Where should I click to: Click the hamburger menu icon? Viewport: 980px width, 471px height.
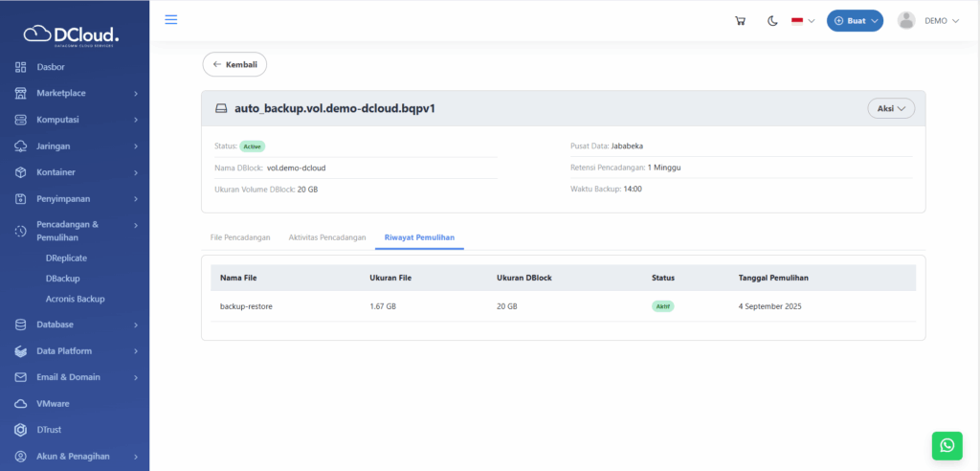171,20
